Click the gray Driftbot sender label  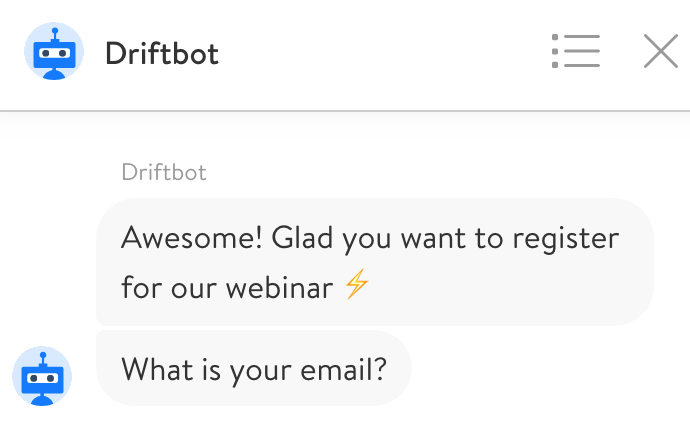tap(163, 172)
